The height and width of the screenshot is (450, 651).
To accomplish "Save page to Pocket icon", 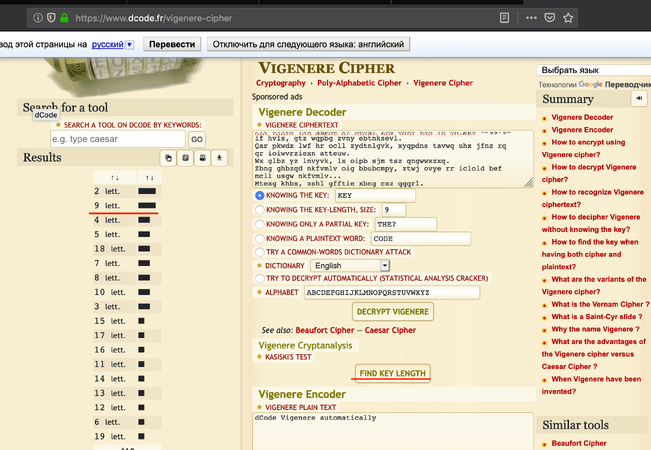I will point(550,18).
